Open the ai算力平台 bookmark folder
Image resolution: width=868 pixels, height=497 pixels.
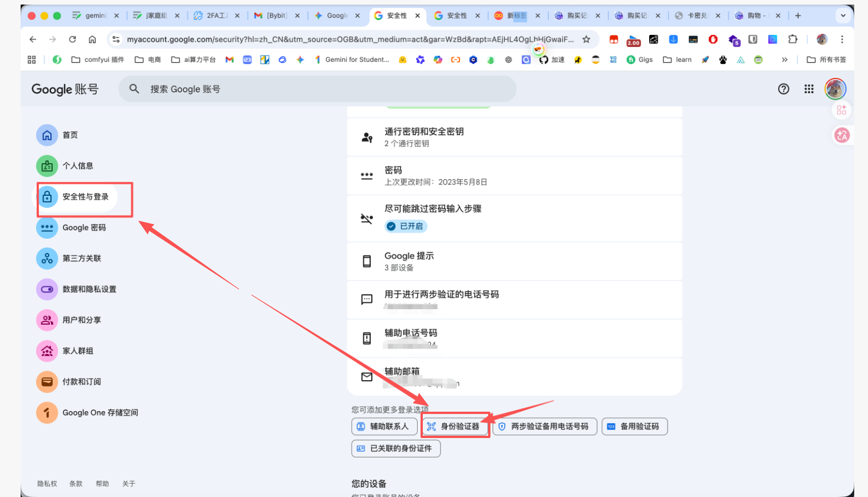pos(193,60)
